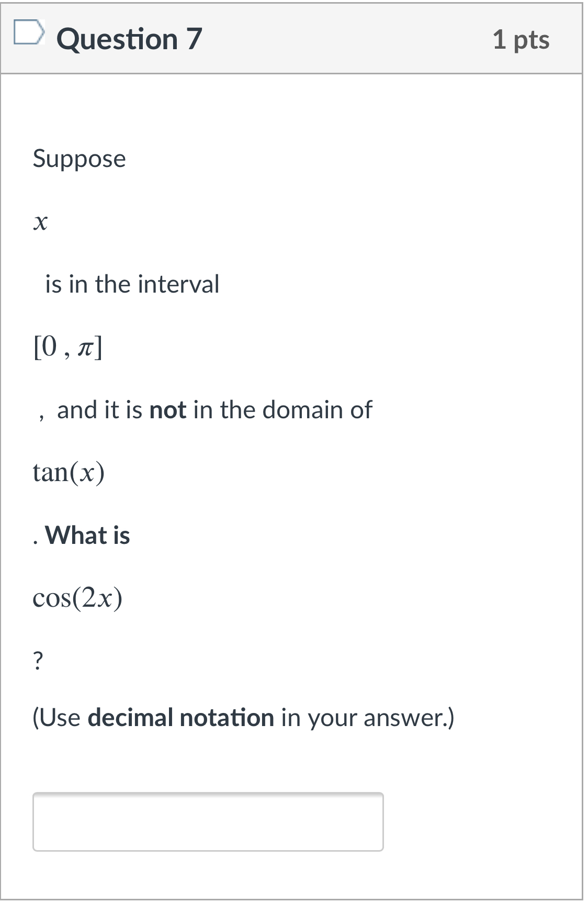The height and width of the screenshot is (903, 588).
Task: Open the interval [0, π] math element
Action: [68, 345]
